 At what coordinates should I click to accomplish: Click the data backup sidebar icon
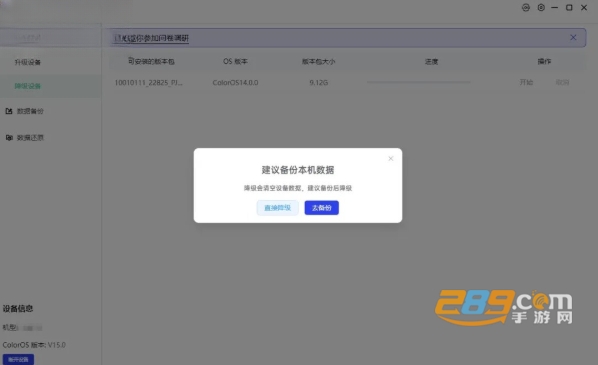[x=9, y=111]
